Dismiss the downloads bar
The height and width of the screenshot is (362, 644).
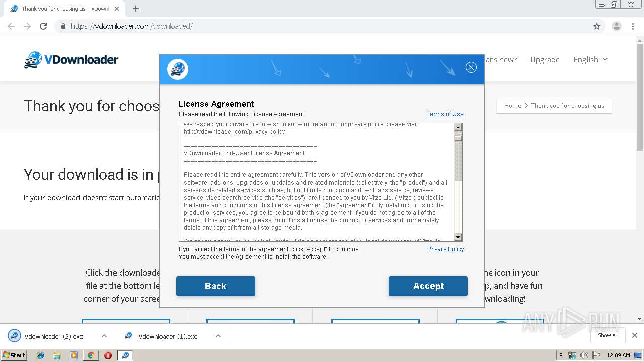click(x=635, y=335)
